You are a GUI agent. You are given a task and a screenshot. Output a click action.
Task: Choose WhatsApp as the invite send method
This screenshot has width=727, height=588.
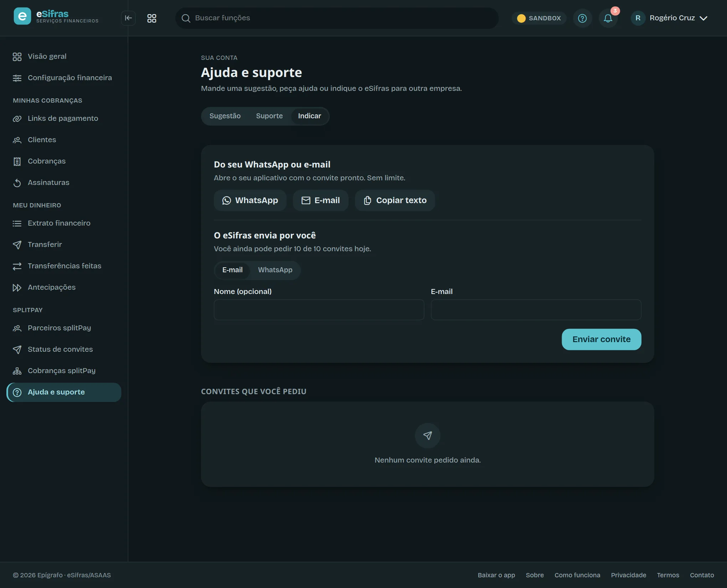275,270
